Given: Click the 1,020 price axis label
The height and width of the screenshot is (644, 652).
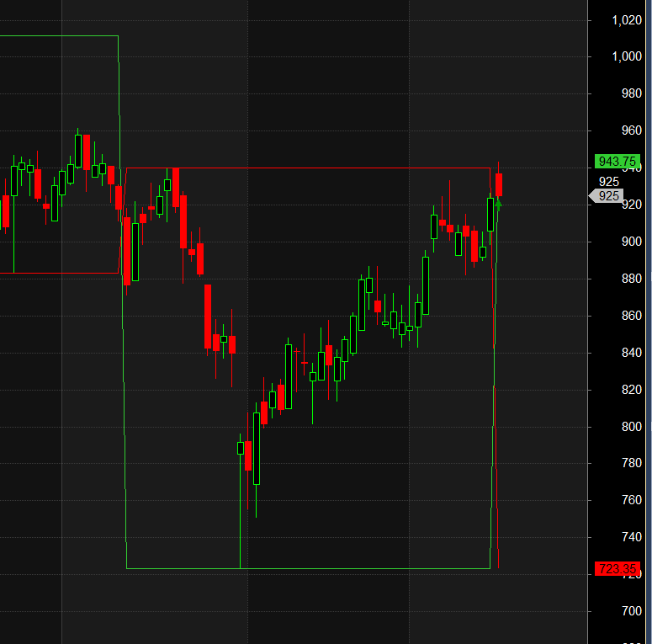Looking at the screenshot, I should [x=627, y=20].
